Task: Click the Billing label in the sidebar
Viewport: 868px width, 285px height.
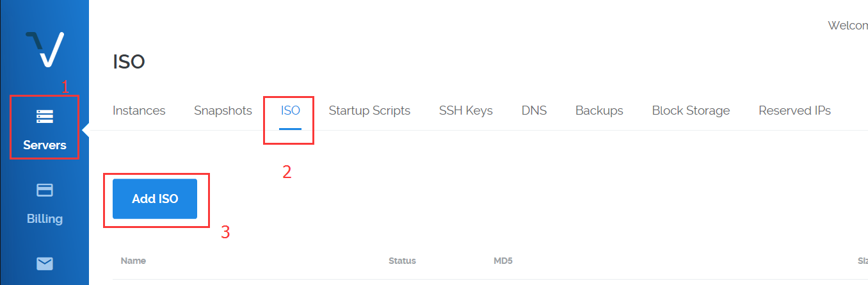Action: pyautogui.click(x=45, y=218)
